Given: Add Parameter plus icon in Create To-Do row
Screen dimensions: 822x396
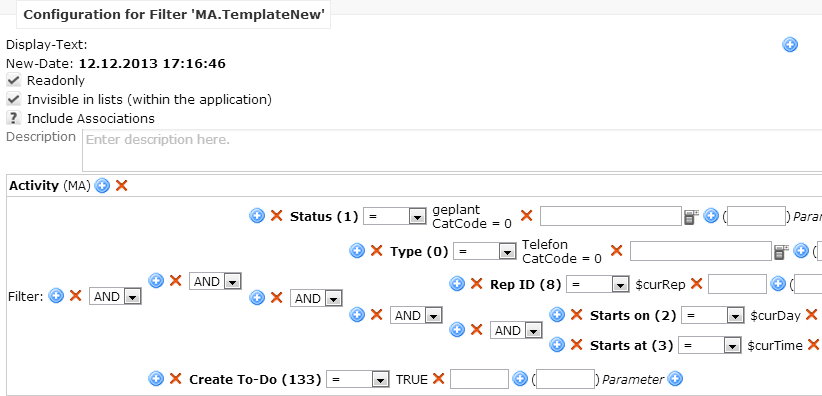Looking at the screenshot, I should (x=675, y=378).
